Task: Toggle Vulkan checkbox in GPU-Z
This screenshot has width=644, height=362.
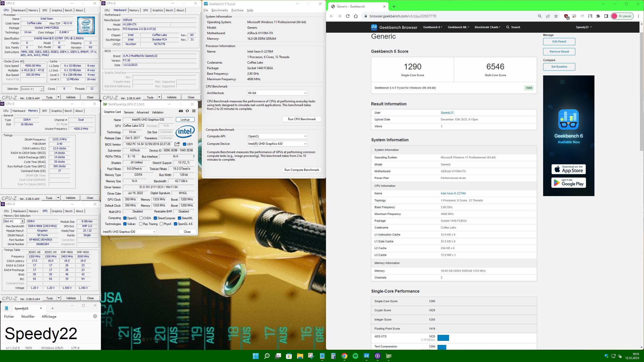Action: point(125,224)
